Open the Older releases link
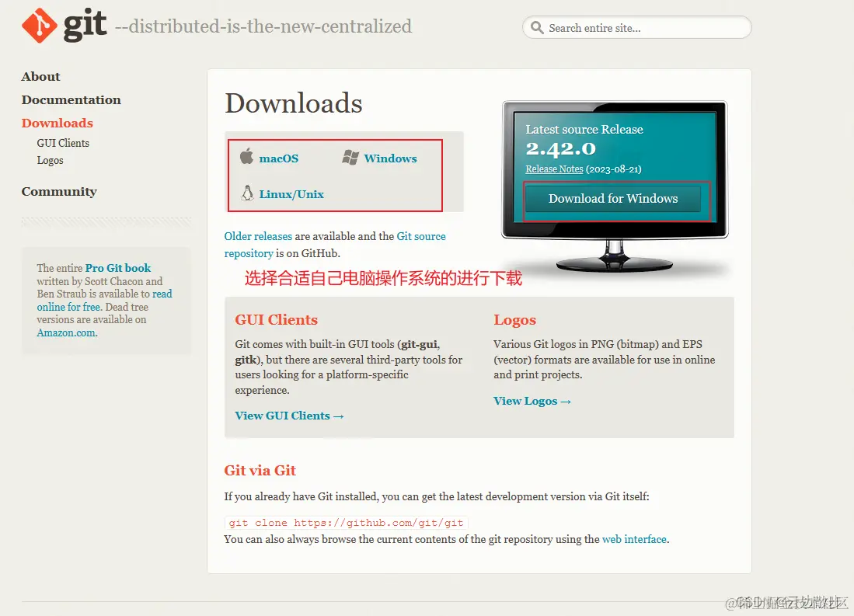 tap(258, 236)
